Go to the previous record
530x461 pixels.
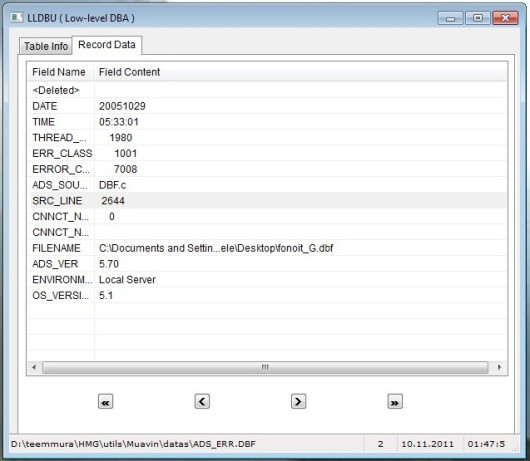tap(202, 402)
